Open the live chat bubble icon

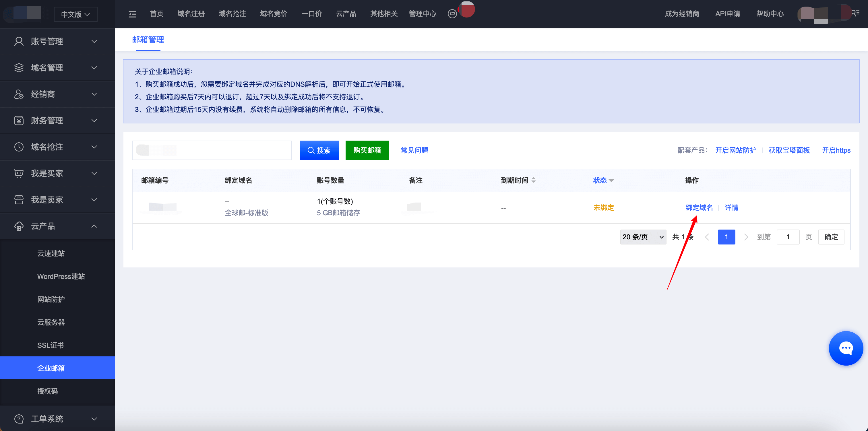click(846, 348)
